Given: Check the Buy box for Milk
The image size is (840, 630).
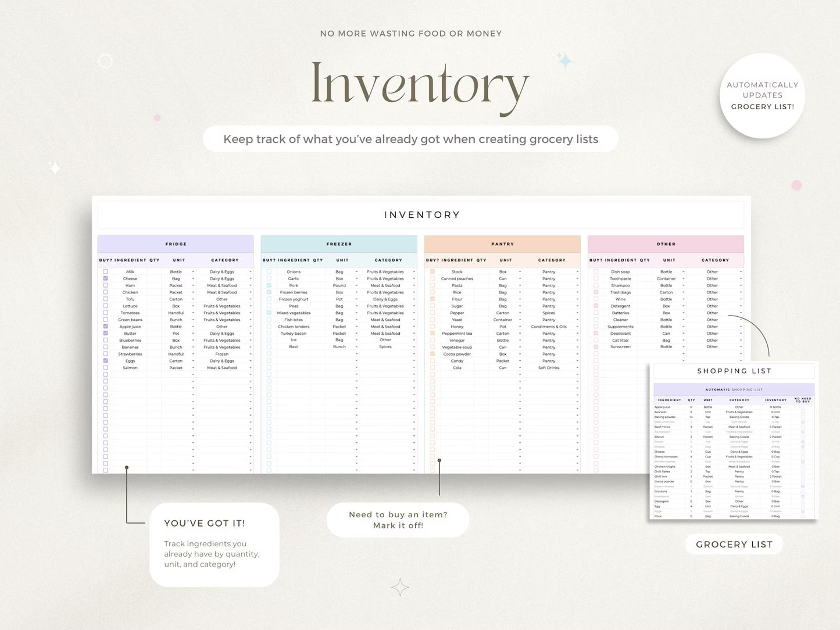Looking at the screenshot, I should (105, 271).
